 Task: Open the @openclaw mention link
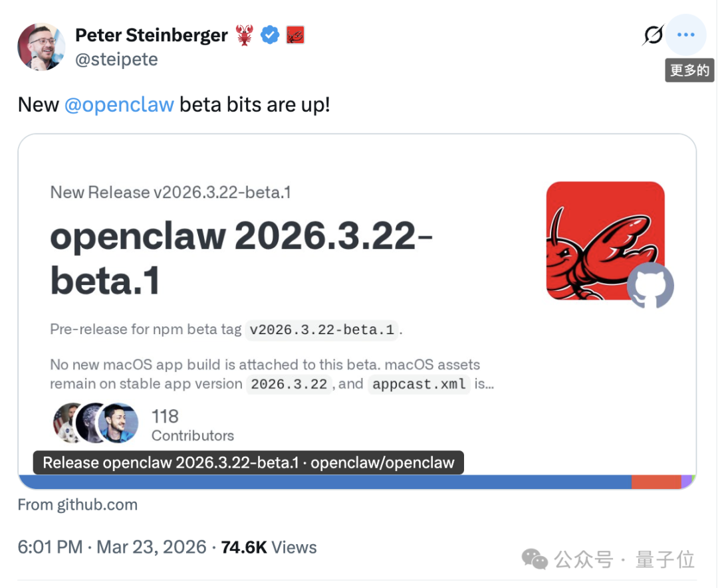point(120,104)
